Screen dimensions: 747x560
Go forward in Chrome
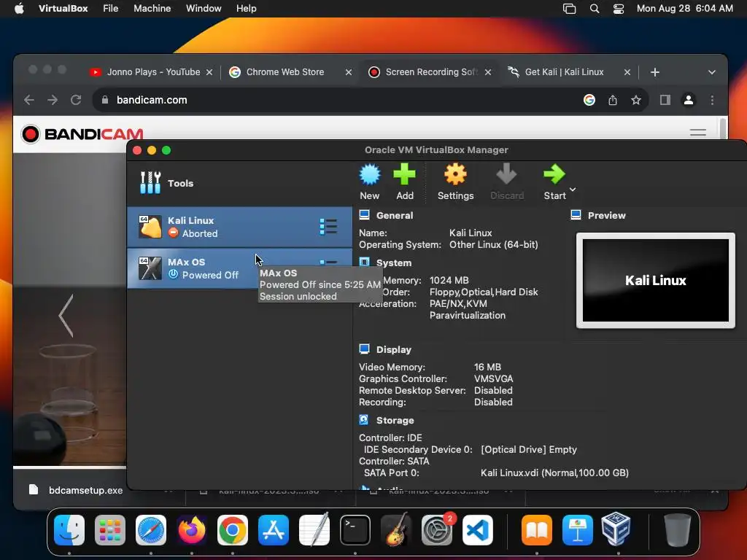(53, 100)
